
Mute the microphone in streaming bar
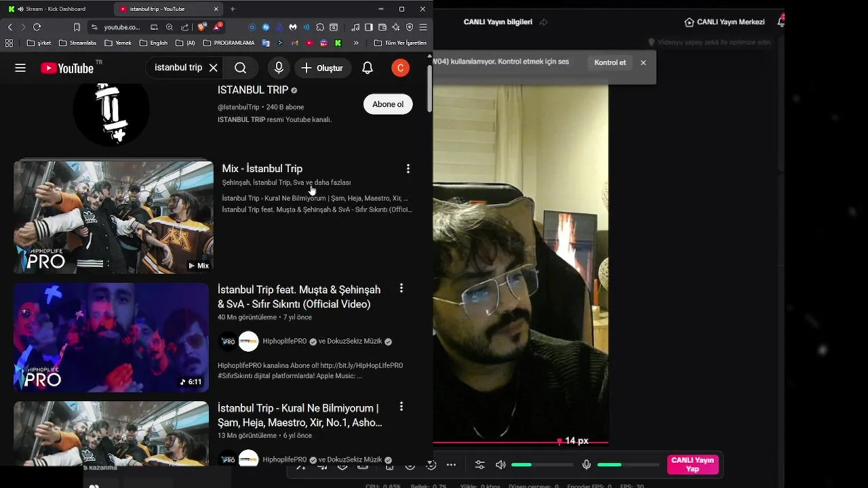click(x=587, y=464)
